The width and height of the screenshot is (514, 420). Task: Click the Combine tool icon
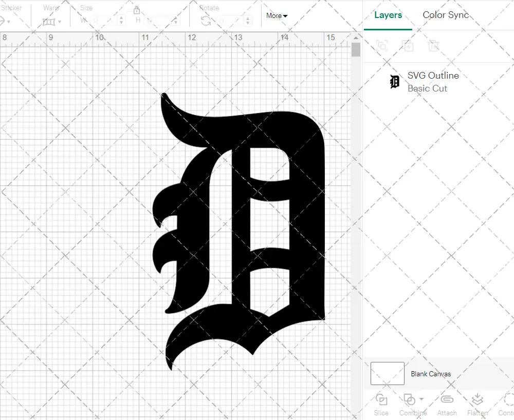410,399
